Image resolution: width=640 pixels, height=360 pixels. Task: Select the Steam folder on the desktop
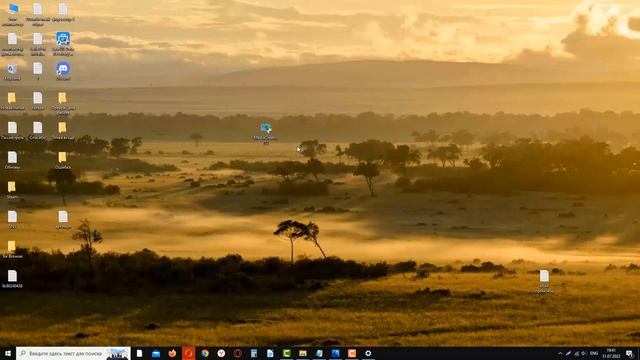point(12,190)
